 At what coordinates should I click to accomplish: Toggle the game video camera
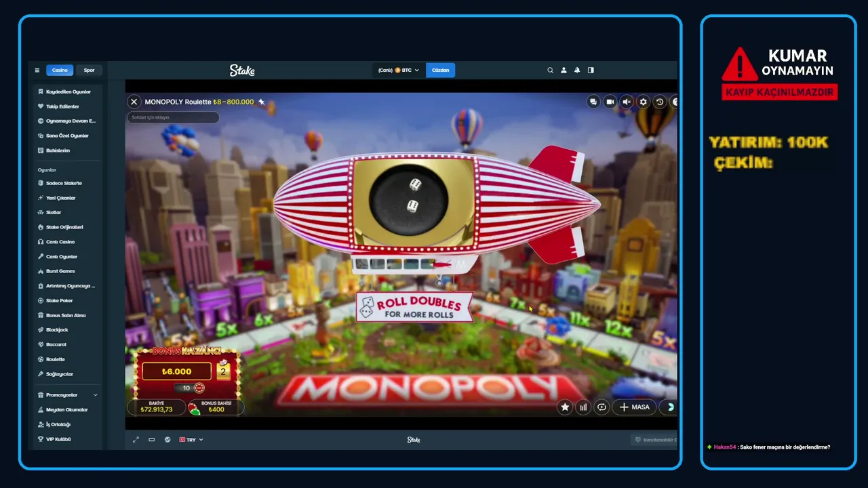click(610, 102)
